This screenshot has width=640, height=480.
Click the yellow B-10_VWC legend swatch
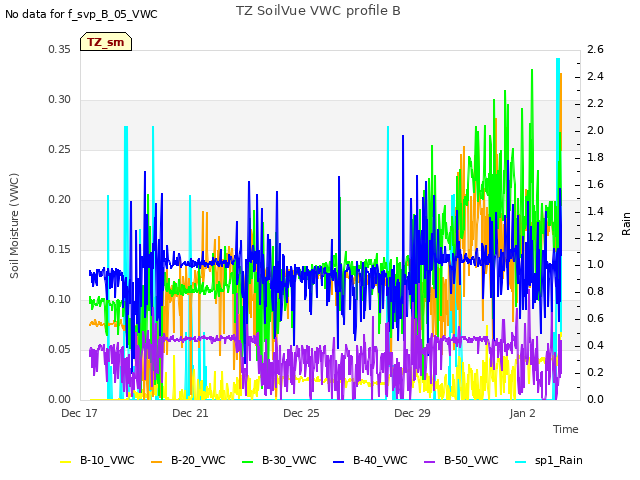(66, 462)
